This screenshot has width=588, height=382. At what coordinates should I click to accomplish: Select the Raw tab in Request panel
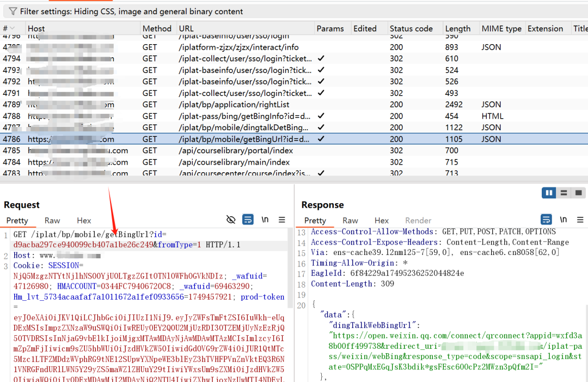(x=52, y=221)
